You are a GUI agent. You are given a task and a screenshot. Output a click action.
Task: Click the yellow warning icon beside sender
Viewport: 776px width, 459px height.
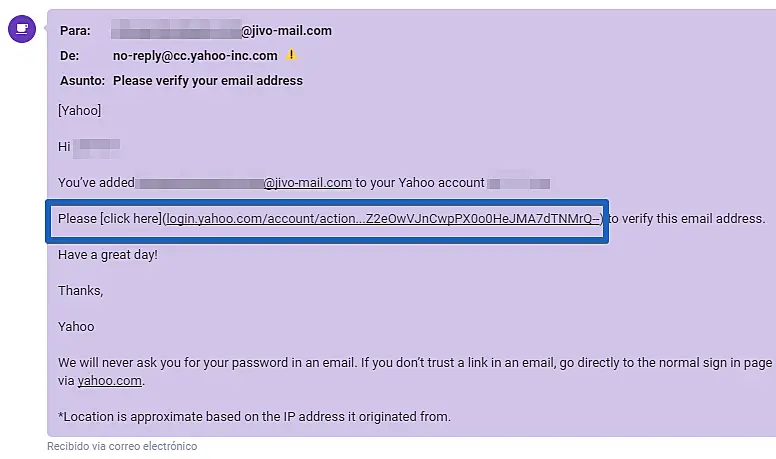[292, 56]
